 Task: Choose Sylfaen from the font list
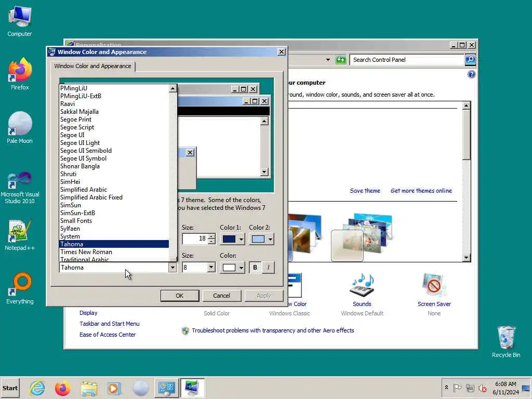click(x=114, y=229)
